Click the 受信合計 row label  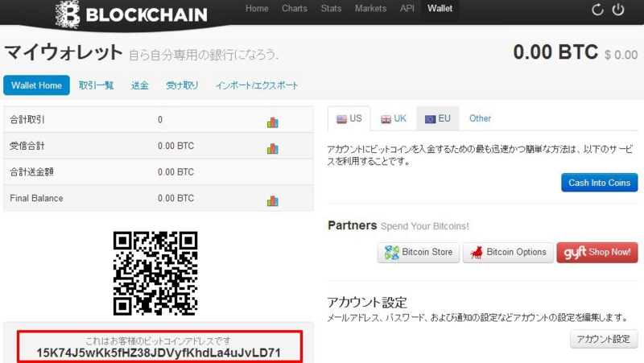click(x=27, y=146)
